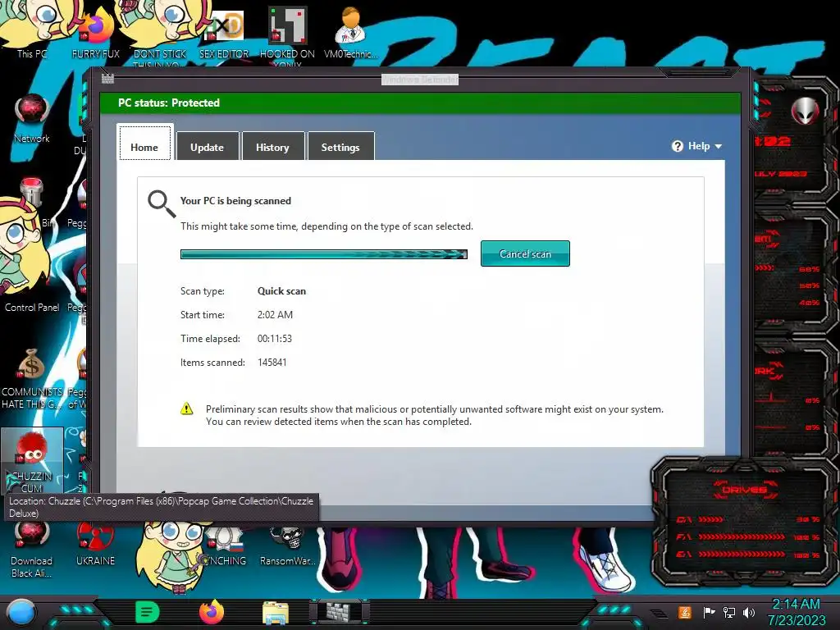Open the Settings tab
Screen dimensions: 840x630
click(x=340, y=146)
